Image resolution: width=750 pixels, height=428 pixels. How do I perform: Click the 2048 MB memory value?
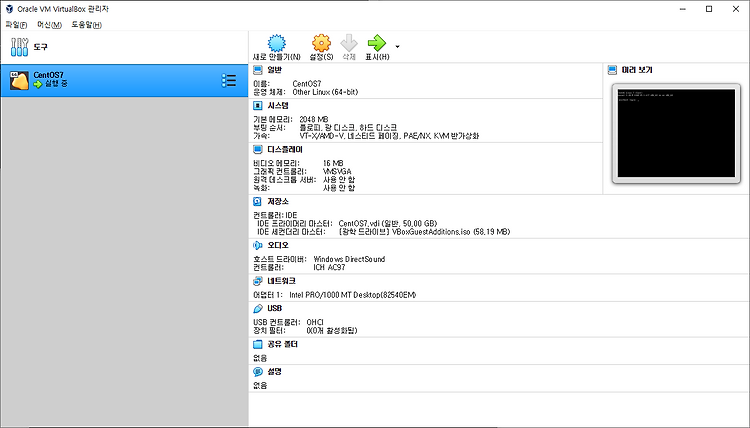[314, 120]
